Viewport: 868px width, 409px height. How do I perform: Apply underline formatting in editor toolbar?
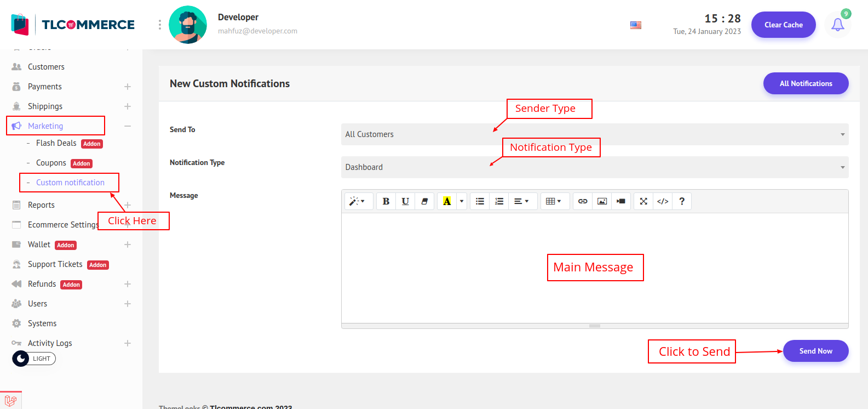tap(405, 201)
